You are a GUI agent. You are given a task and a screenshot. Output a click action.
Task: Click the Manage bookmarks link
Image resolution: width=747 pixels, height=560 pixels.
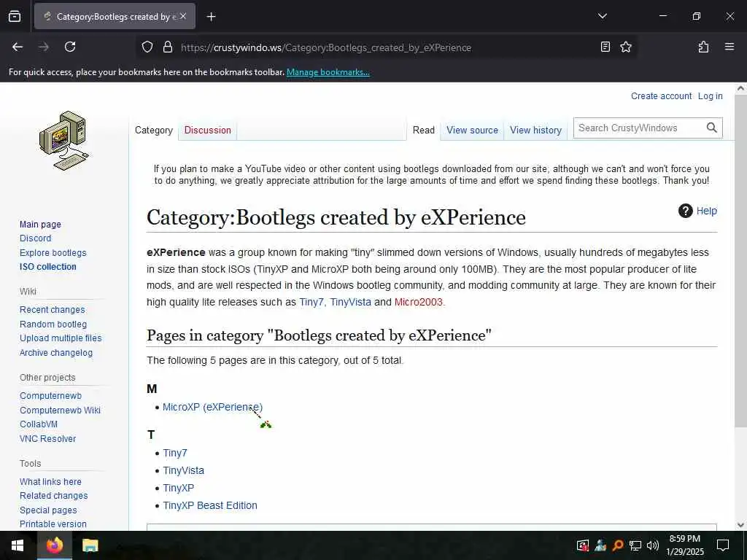pos(328,72)
